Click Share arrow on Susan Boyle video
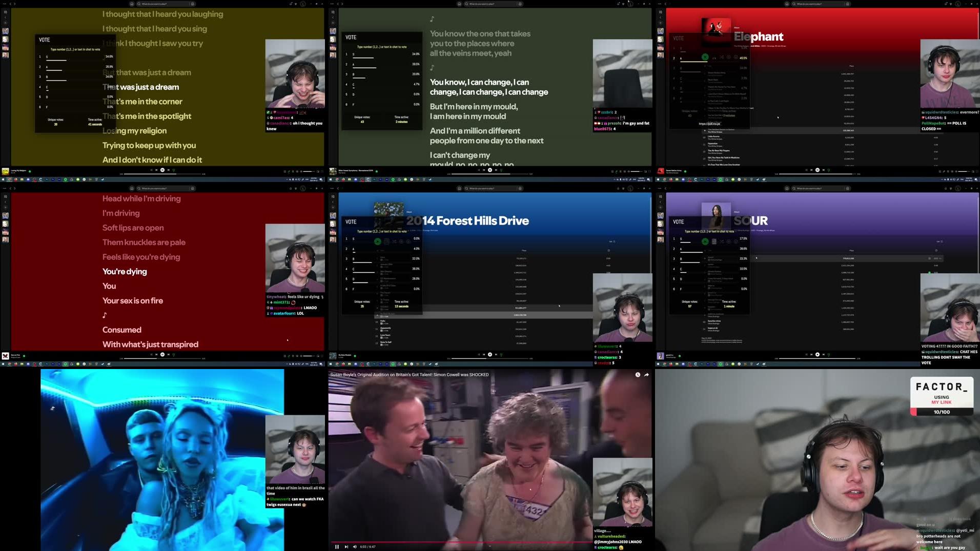Screen dimensions: 980x551 pyautogui.click(x=646, y=375)
